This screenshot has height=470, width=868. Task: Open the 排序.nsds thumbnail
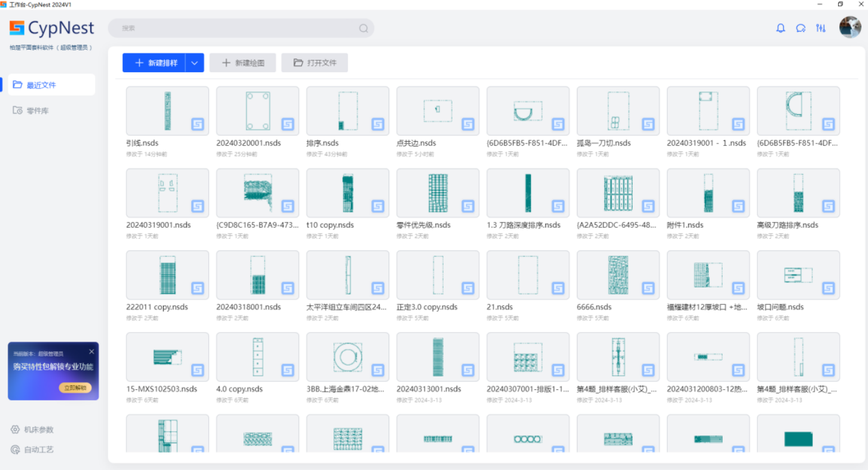pyautogui.click(x=348, y=111)
